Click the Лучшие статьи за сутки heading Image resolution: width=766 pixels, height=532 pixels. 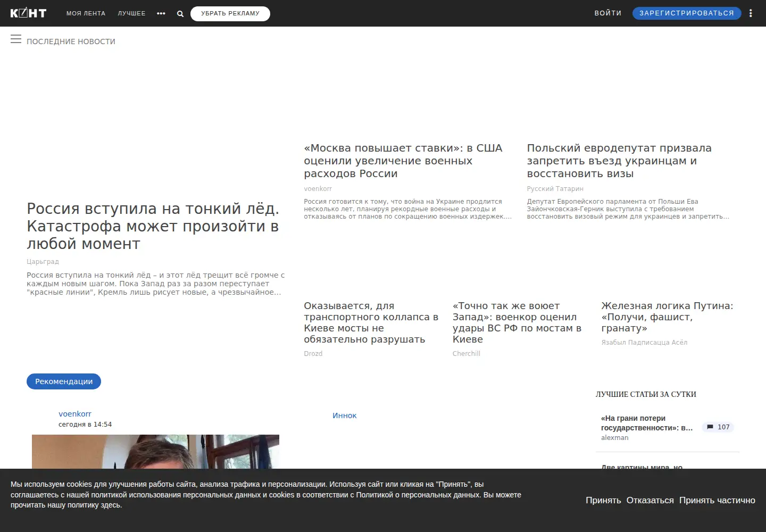(x=646, y=394)
